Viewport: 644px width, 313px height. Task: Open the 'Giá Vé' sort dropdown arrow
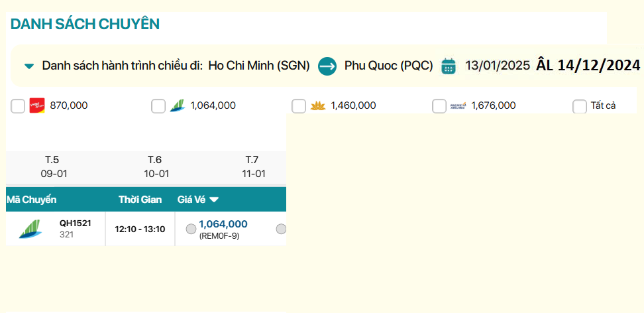coord(214,200)
